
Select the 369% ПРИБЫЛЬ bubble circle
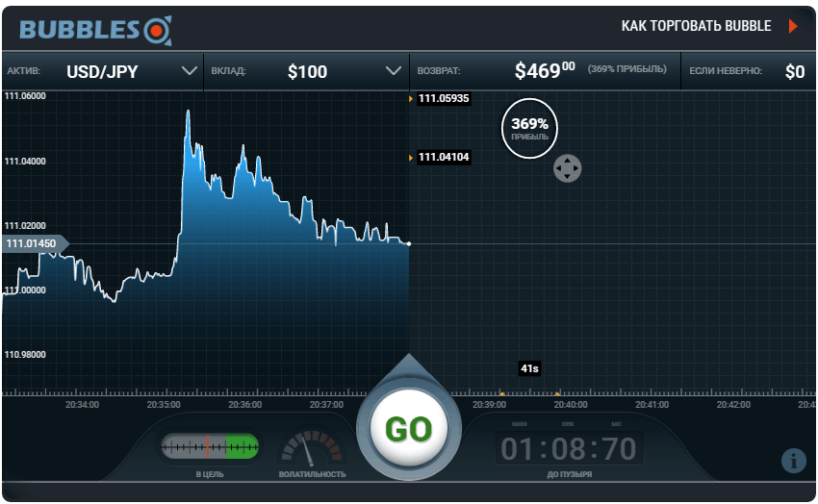(x=529, y=128)
